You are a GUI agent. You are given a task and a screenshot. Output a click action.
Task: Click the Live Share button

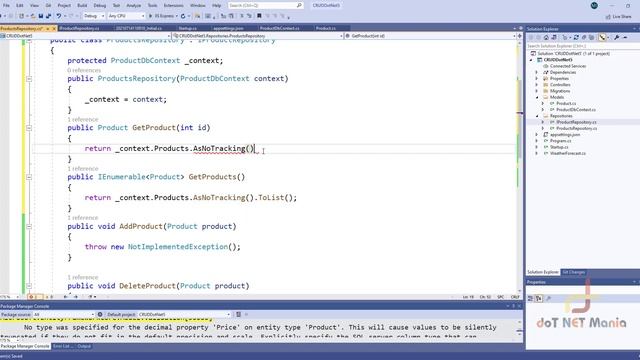click(619, 17)
